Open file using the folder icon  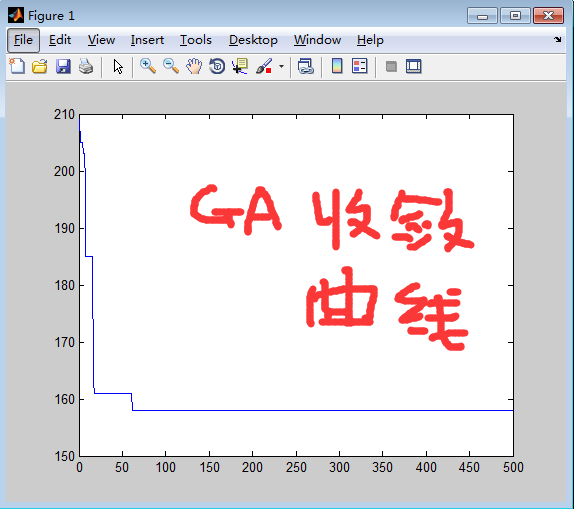40,66
